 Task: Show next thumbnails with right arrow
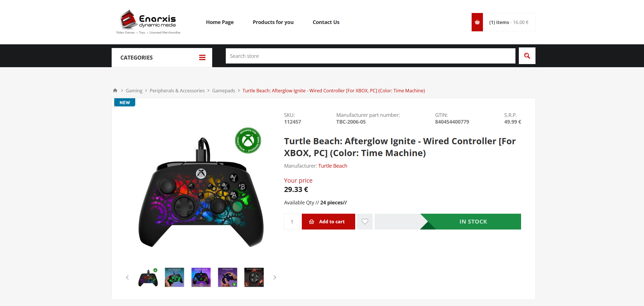274,277
